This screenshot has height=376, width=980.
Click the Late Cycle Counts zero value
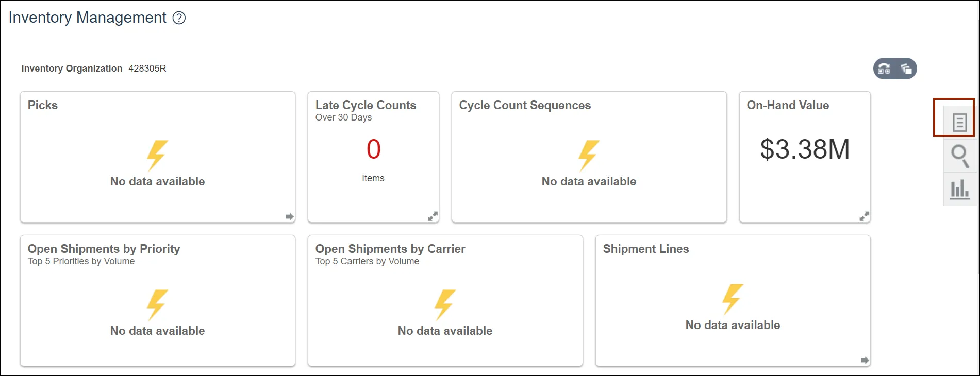point(373,149)
